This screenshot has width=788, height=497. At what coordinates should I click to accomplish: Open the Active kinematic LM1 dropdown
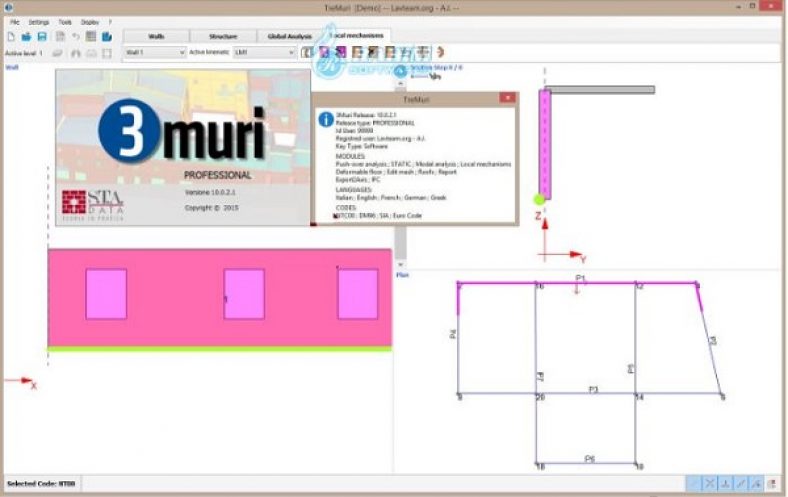coord(264,52)
